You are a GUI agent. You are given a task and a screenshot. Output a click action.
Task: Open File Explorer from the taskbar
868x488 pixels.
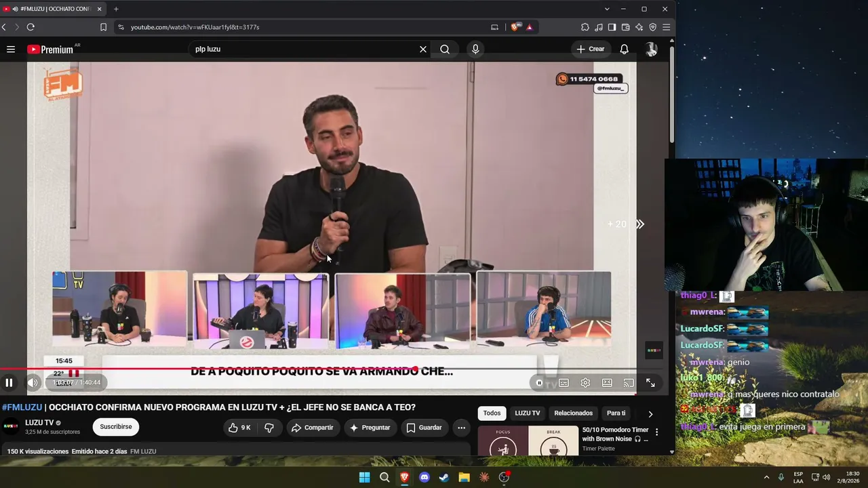(x=464, y=477)
